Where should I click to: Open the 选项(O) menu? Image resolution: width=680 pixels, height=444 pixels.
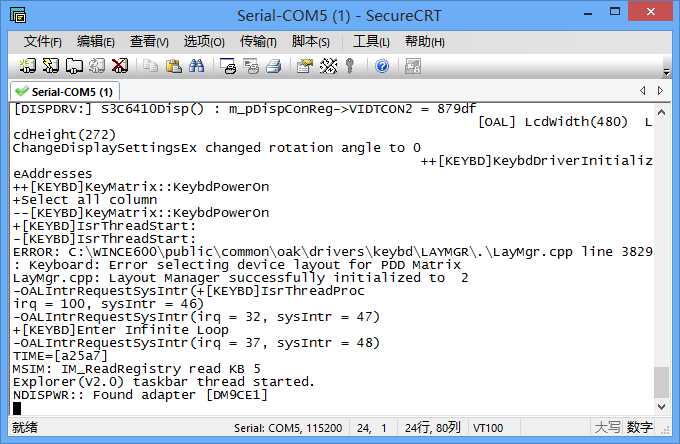[x=204, y=41]
